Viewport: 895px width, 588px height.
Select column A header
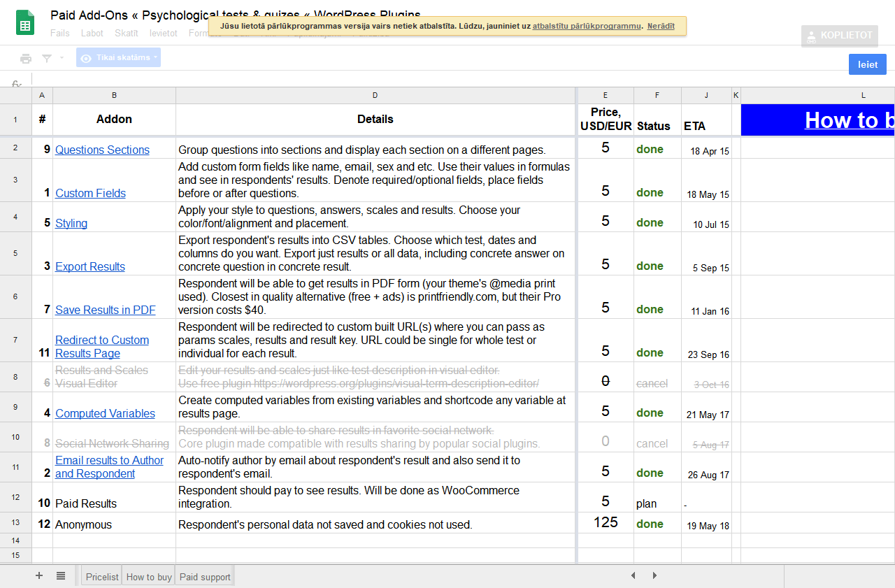point(42,95)
